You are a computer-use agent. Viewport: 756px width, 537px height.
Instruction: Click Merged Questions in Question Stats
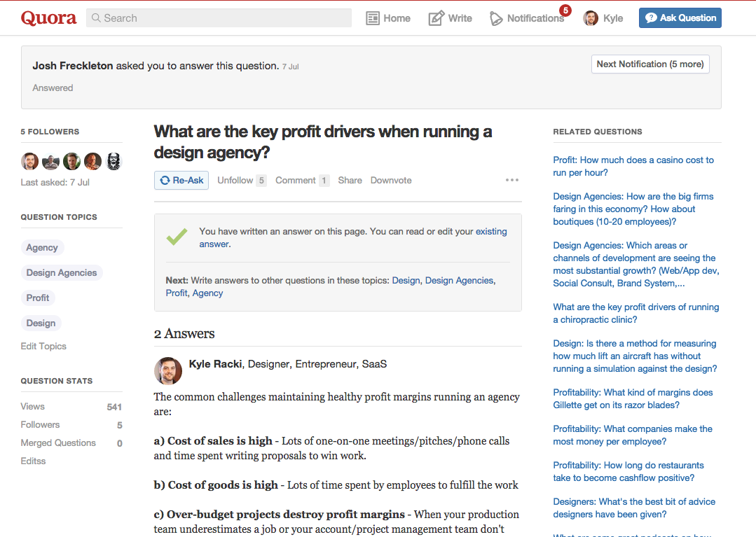coord(58,443)
